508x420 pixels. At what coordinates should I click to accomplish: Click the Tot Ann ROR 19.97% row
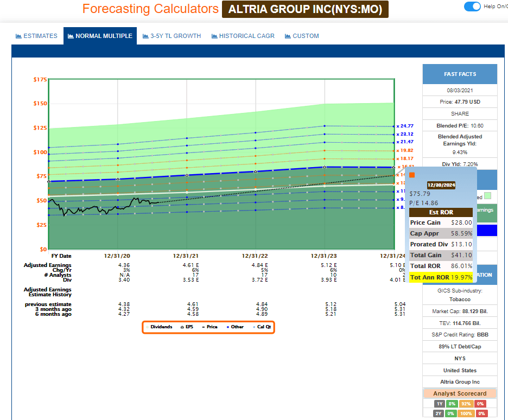tap(441, 277)
